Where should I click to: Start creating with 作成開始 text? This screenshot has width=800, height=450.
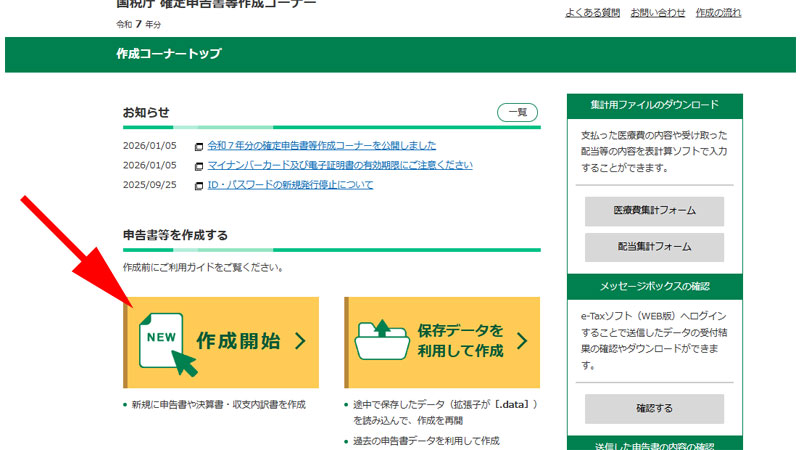[x=238, y=341]
